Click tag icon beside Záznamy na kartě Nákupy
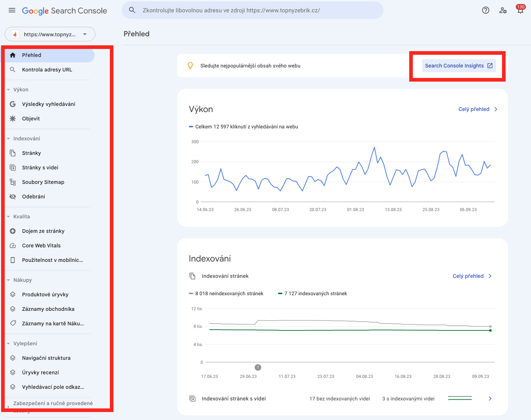This screenshot has height=420, width=531. [x=13, y=323]
